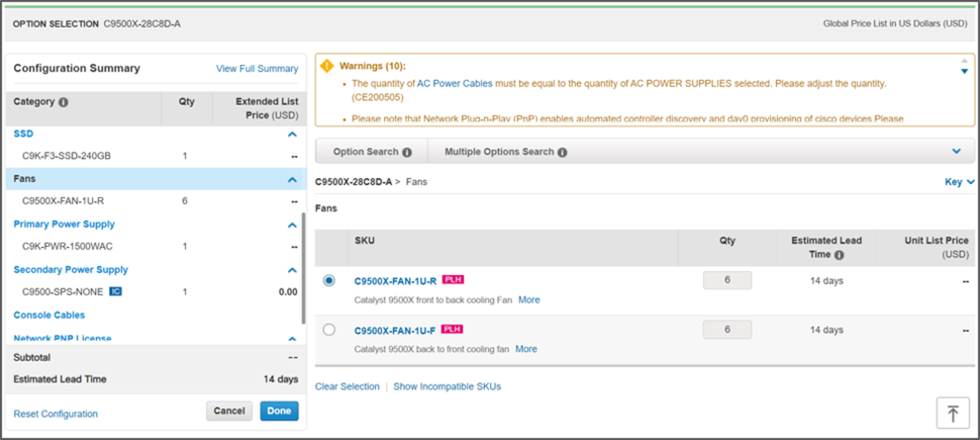This screenshot has width=980, height=440.
Task: Expand the search options panel chevron
Action: click(956, 151)
